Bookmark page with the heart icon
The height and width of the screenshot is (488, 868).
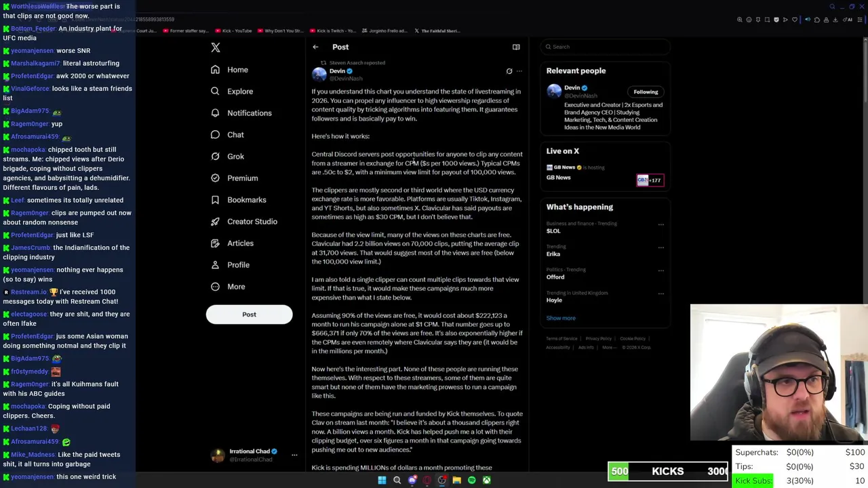[795, 20]
